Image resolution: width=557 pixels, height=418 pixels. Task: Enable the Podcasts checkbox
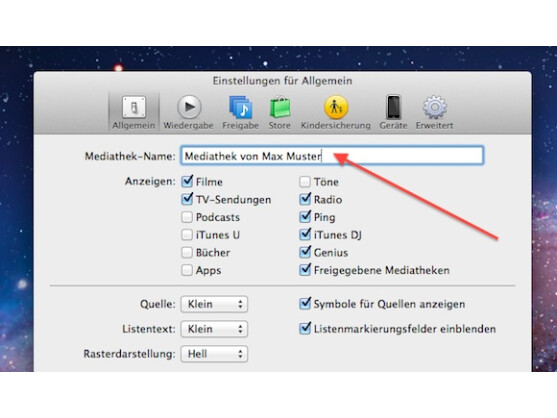coord(187,217)
